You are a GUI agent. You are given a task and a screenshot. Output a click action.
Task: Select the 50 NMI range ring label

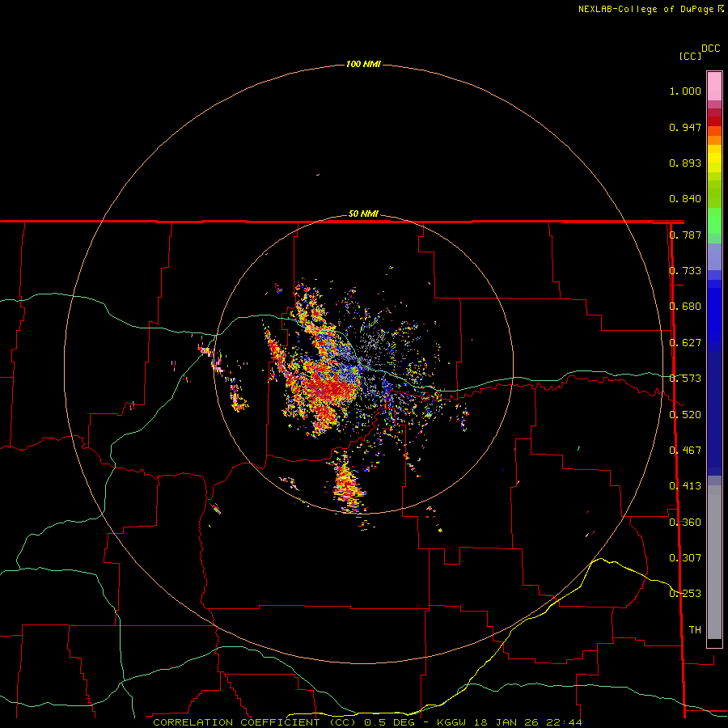[x=363, y=214]
